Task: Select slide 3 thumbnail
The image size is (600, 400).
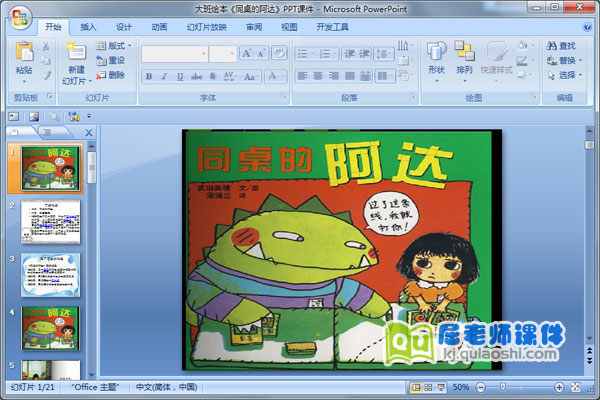Action: pos(51,275)
